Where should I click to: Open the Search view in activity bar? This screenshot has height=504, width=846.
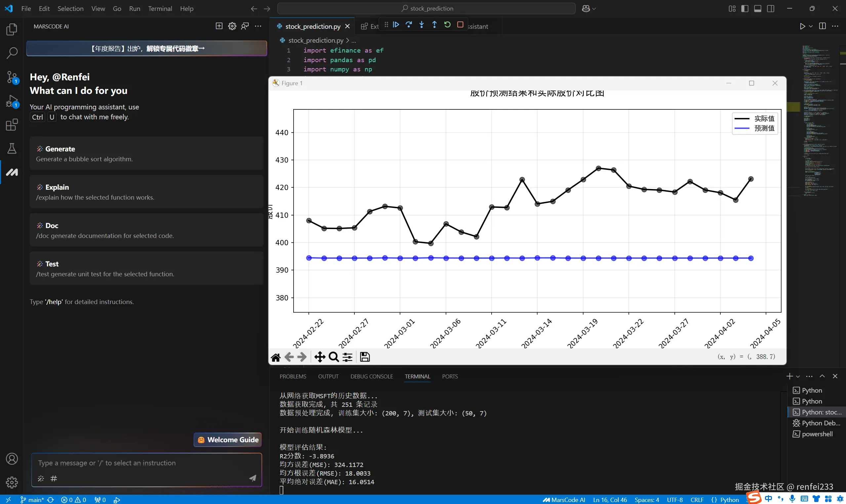pos(12,53)
